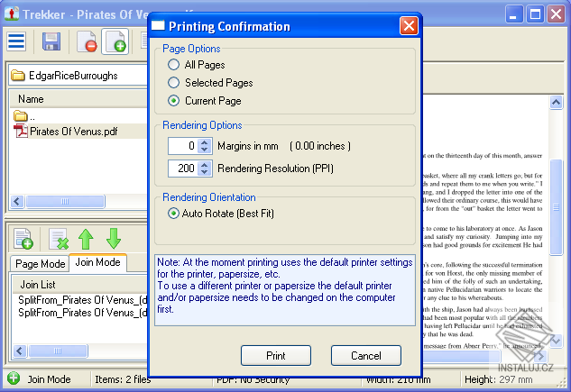Minimize the Trekker window
The width and height of the screenshot is (571, 392).
coord(514,14)
